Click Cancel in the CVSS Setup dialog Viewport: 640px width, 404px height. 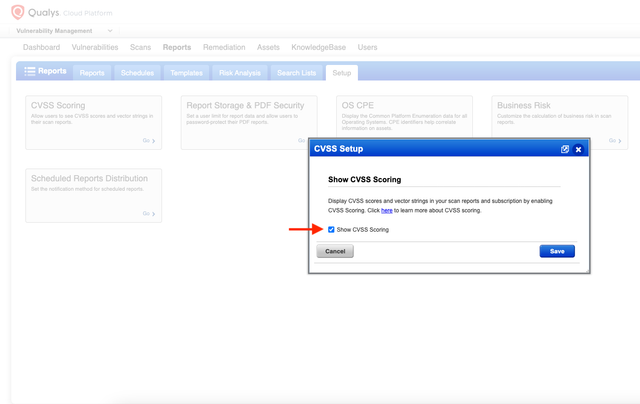pyautogui.click(x=335, y=251)
